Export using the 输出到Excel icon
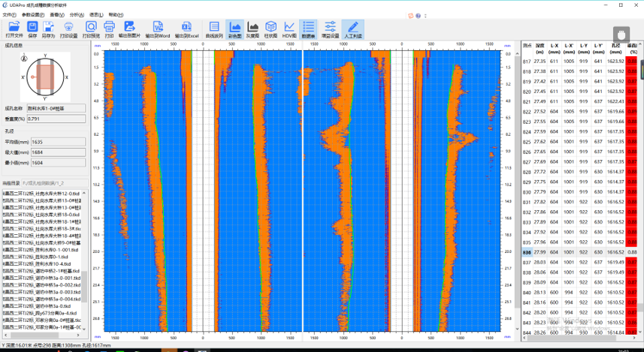Viewport: 644px width, 352px height. (x=186, y=29)
